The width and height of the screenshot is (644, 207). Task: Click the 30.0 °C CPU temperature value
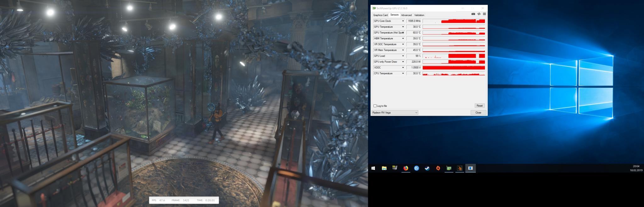(x=414, y=74)
